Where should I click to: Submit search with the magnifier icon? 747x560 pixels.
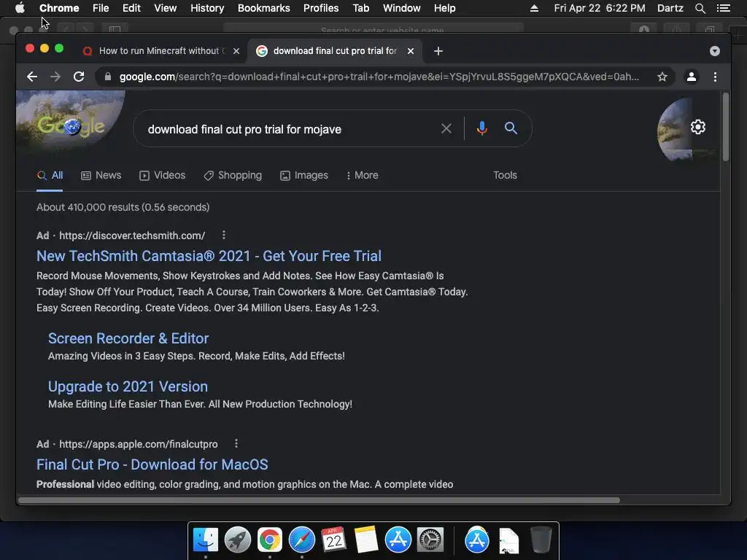pos(511,128)
